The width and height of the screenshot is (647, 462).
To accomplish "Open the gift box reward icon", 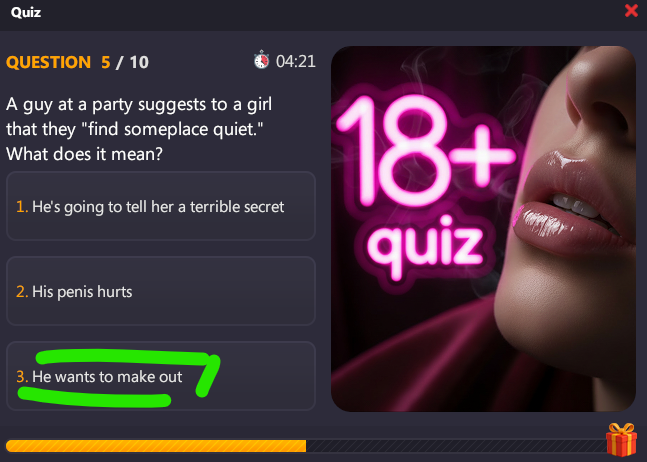I will point(621,439).
